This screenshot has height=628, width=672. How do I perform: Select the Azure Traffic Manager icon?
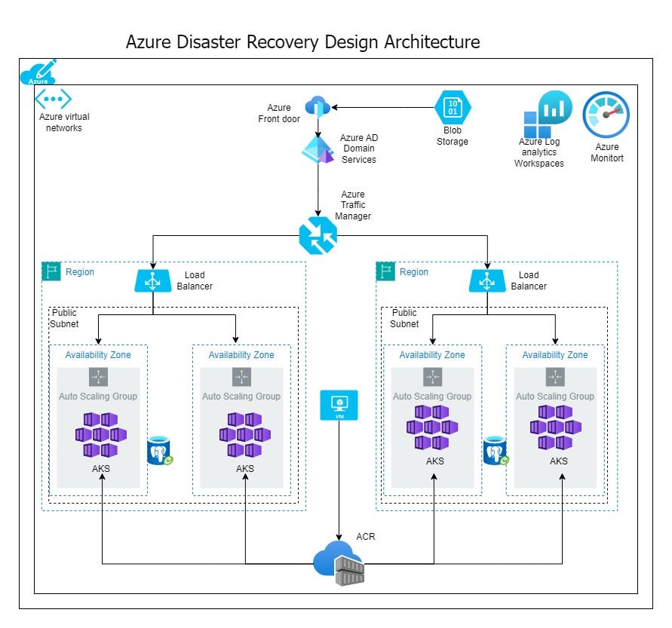320,236
